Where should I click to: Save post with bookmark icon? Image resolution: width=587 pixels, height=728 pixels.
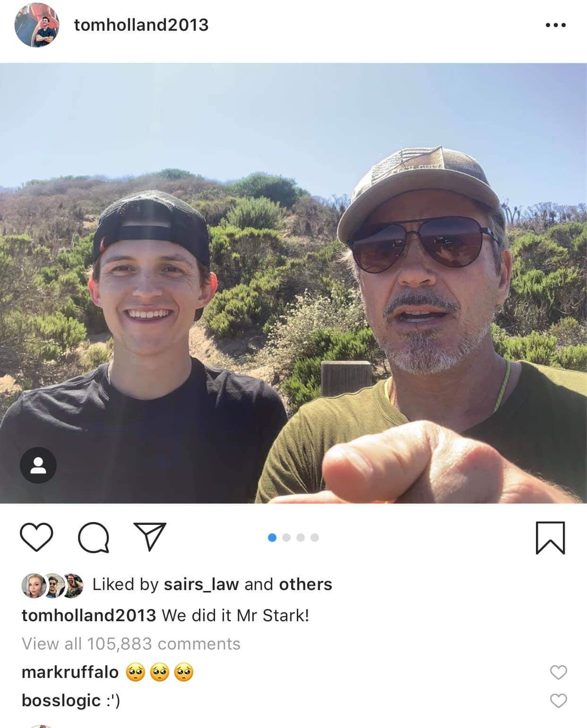551,538
